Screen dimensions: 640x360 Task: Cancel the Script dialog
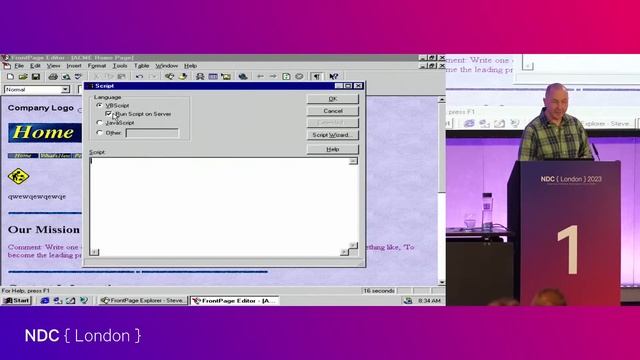[x=333, y=111]
